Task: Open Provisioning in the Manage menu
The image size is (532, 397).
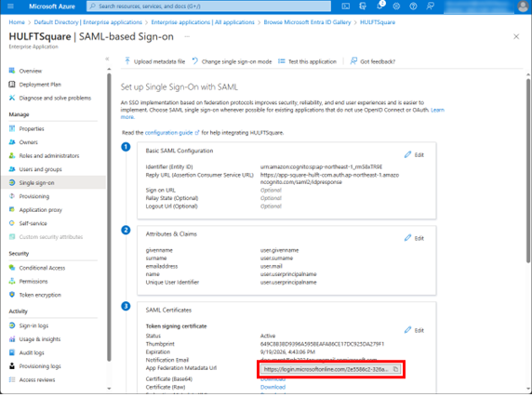Action: coord(33,196)
